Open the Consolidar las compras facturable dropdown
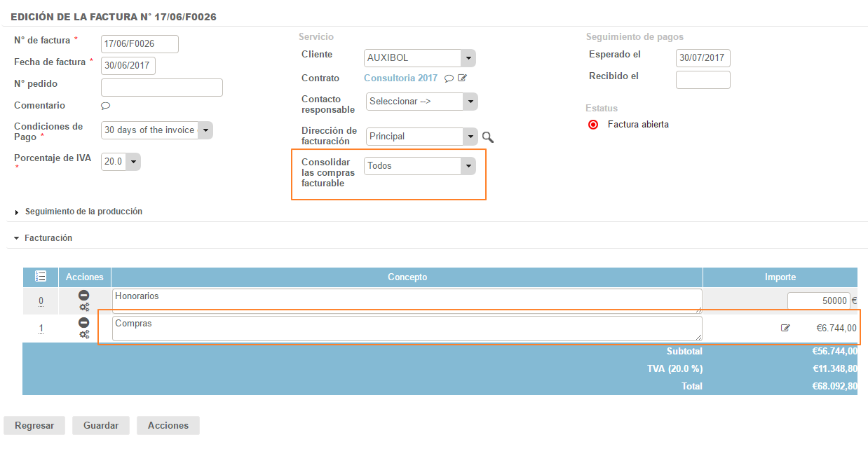The height and width of the screenshot is (456, 868). point(419,166)
